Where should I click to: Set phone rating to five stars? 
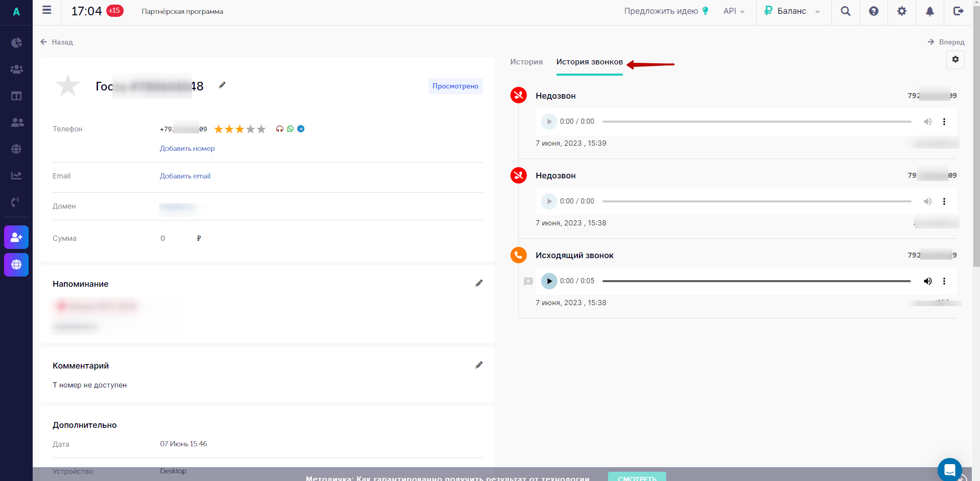tap(262, 129)
